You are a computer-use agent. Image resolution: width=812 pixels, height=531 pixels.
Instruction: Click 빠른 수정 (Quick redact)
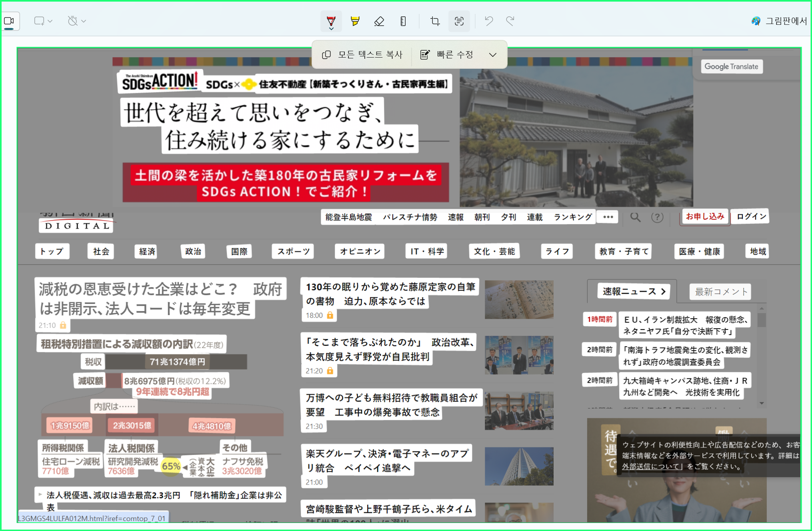click(x=447, y=54)
